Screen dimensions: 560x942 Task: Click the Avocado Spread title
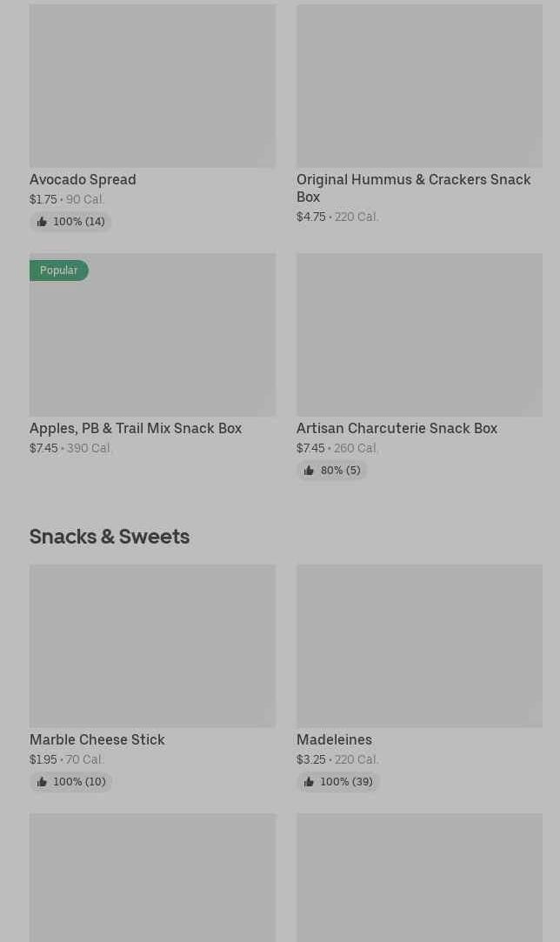[x=83, y=179]
